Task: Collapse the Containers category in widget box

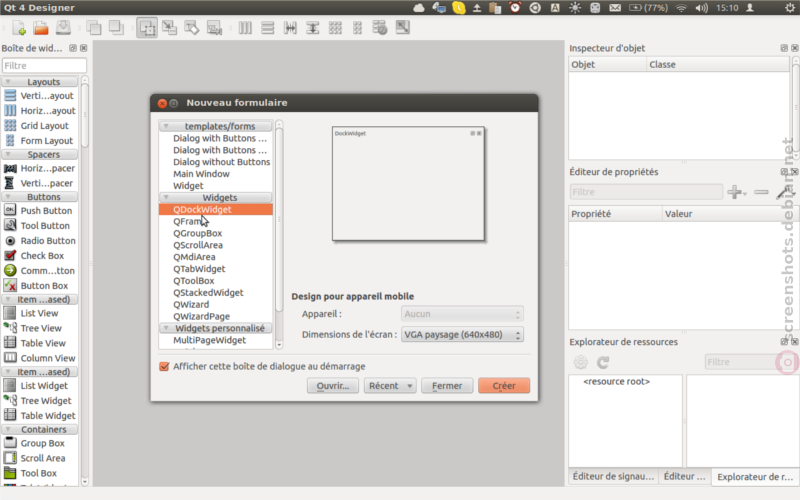Action: click(8, 429)
